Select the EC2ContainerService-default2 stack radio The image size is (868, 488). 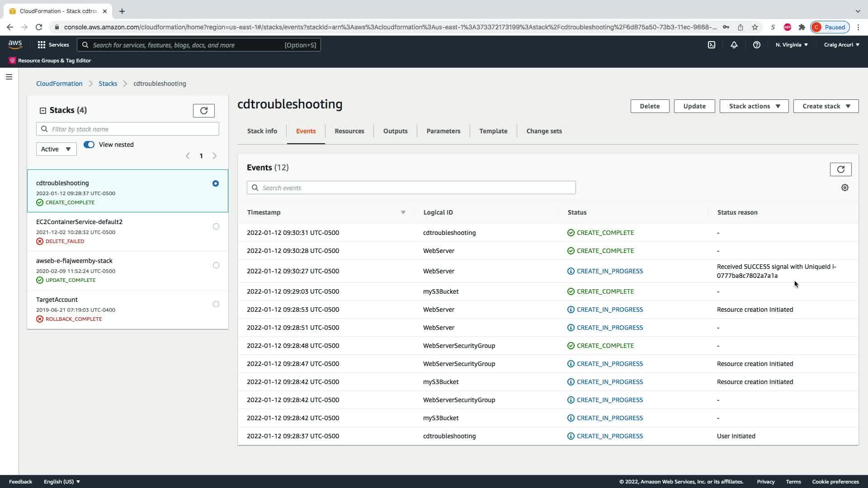click(216, 226)
